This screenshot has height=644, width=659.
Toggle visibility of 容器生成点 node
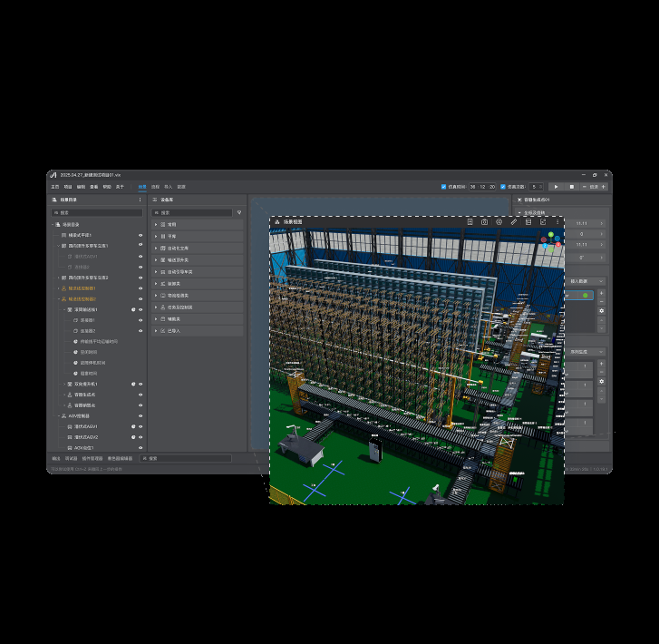pyautogui.click(x=141, y=395)
